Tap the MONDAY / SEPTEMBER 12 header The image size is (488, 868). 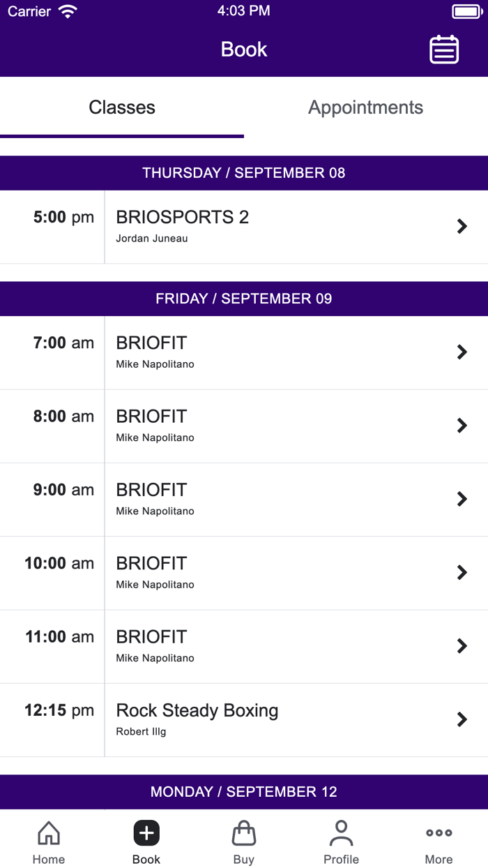(244, 792)
